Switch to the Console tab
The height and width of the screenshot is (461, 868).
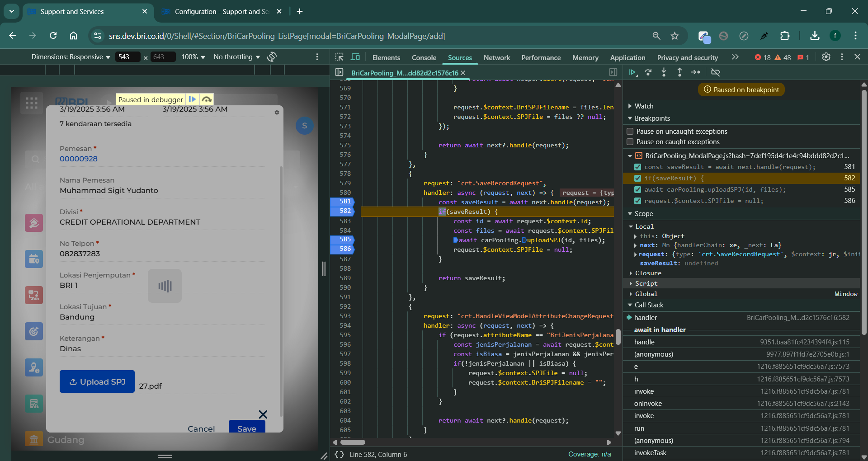(x=424, y=57)
